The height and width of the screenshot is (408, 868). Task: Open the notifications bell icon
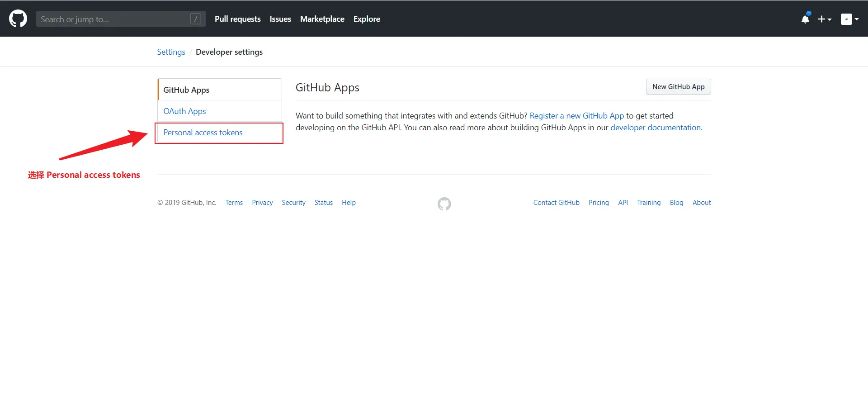(x=805, y=19)
